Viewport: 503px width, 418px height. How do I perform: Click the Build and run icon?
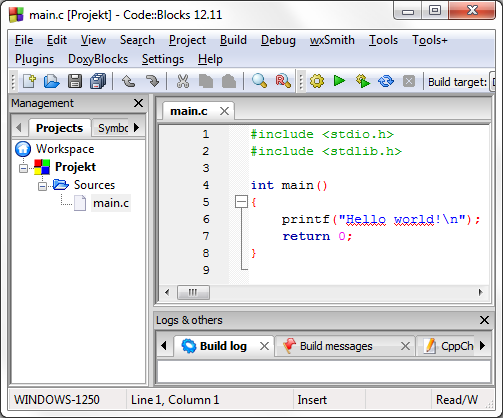click(x=363, y=81)
